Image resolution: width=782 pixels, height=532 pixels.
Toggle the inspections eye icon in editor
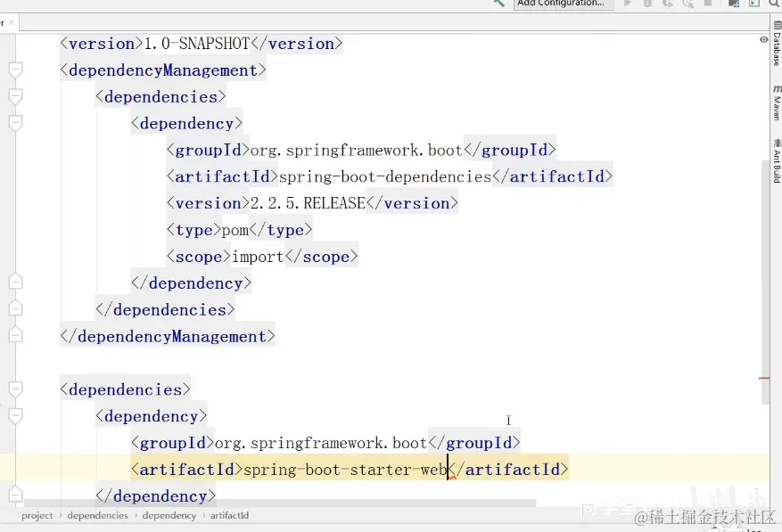763,39
